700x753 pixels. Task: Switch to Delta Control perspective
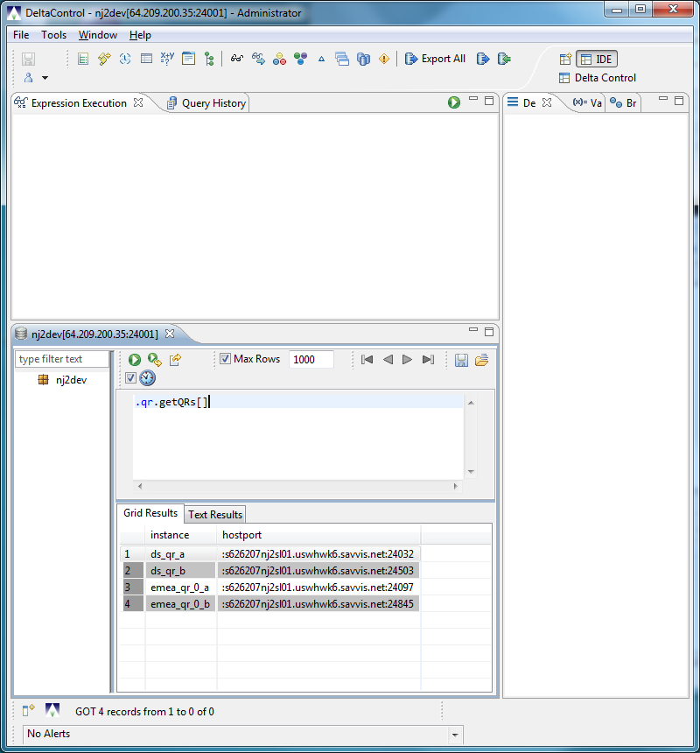click(598, 78)
